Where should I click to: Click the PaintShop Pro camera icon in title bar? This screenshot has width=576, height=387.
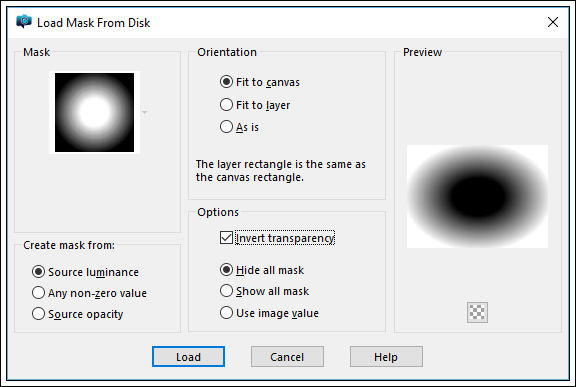pos(24,21)
